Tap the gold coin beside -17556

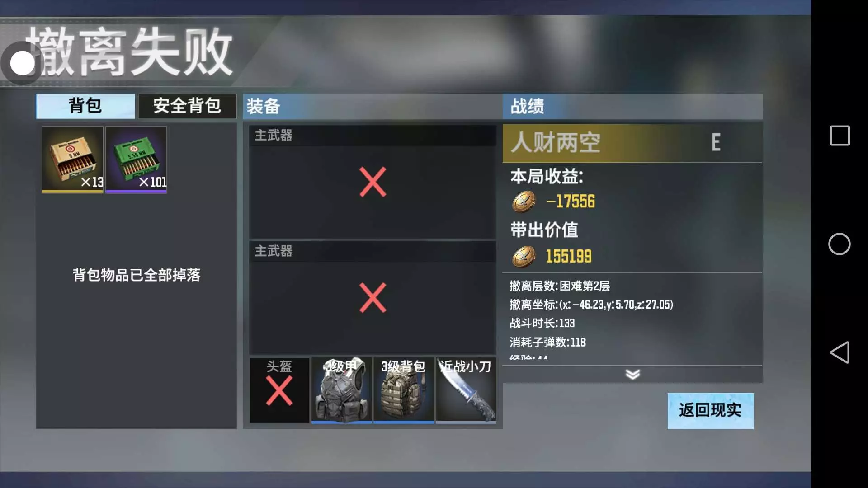click(x=524, y=202)
